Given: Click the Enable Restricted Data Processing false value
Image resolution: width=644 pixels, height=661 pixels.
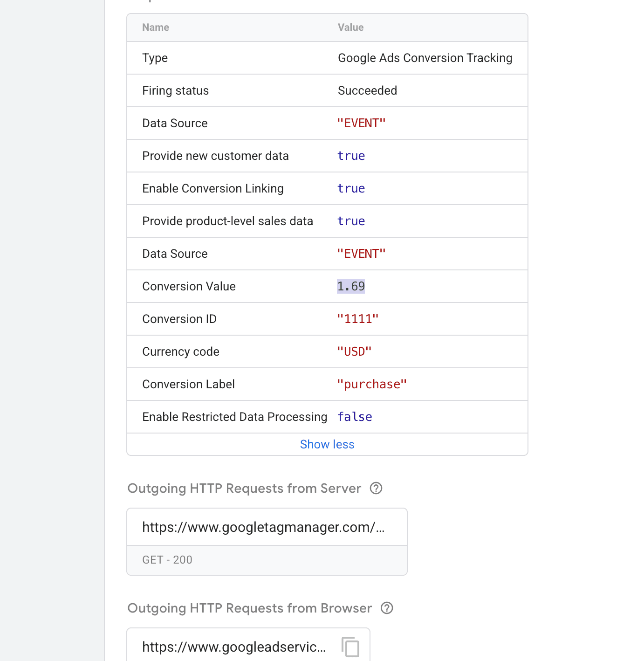Looking at the screenshot, I should point(355,417).
